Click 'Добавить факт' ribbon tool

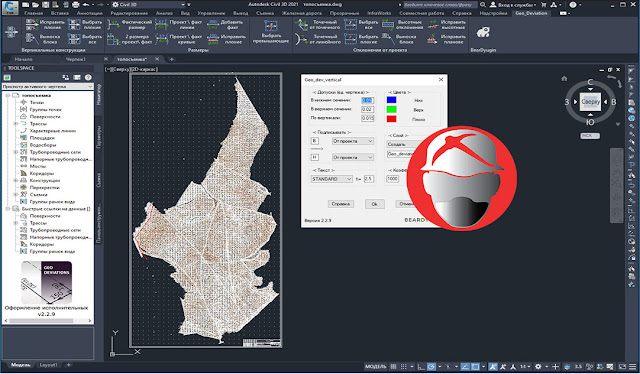pyautogui.click(x=225, y=25)
